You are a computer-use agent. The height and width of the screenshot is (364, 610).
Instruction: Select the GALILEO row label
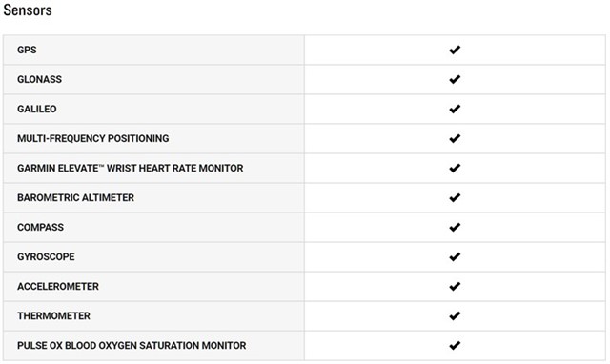click(x=37, y=109)
